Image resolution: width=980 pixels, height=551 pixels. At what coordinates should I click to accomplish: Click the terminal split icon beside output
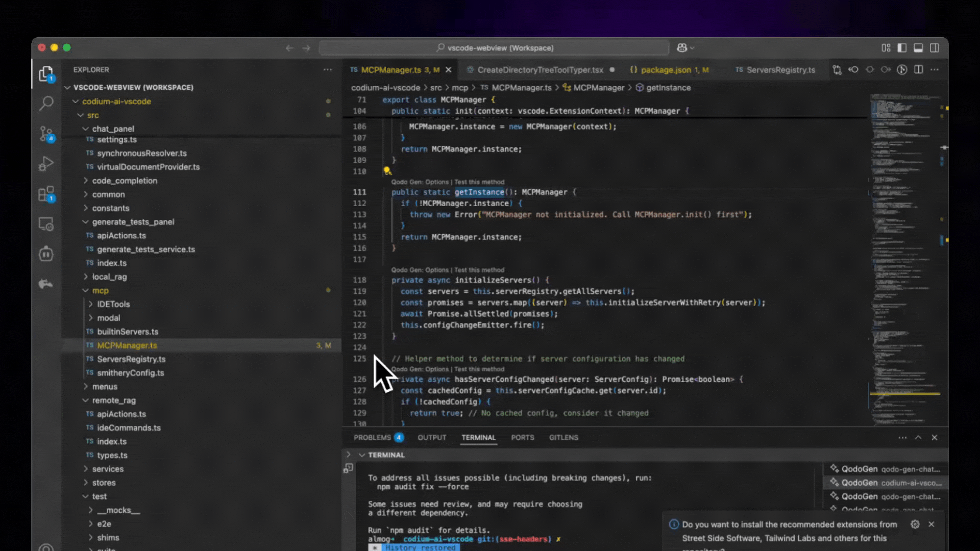348,468
